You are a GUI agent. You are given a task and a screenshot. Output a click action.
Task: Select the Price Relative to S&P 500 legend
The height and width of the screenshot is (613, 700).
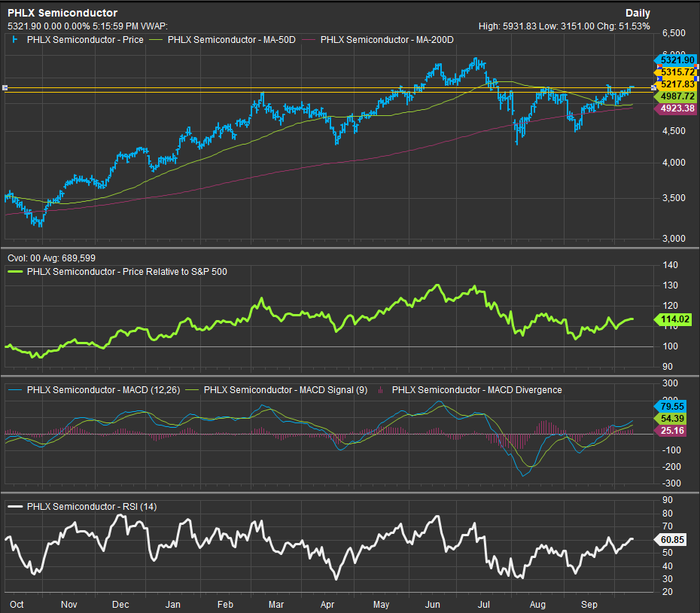(x=126, y=272)
